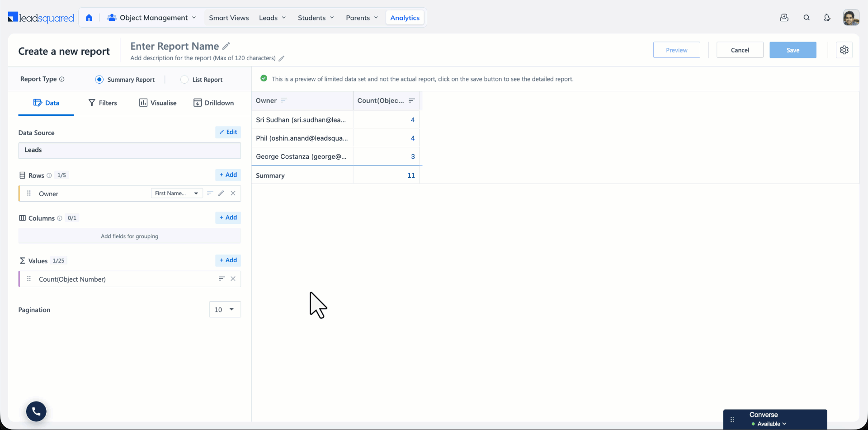The width and height of the screenshot is (868, 430).
Task: Click count 4 for Phil
Action: (x=413, y=138)
